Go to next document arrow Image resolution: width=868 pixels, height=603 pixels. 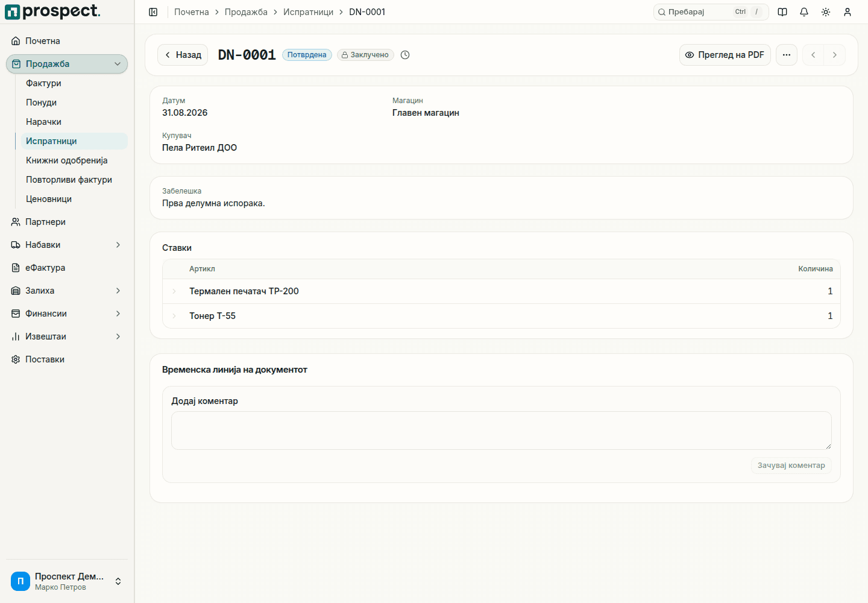click(x=835, y=55)
